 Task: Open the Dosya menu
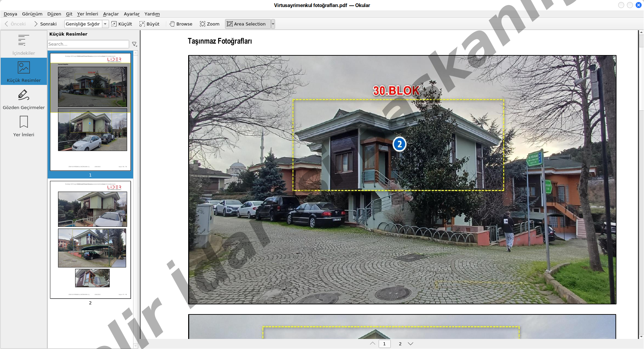coord(10,14)
